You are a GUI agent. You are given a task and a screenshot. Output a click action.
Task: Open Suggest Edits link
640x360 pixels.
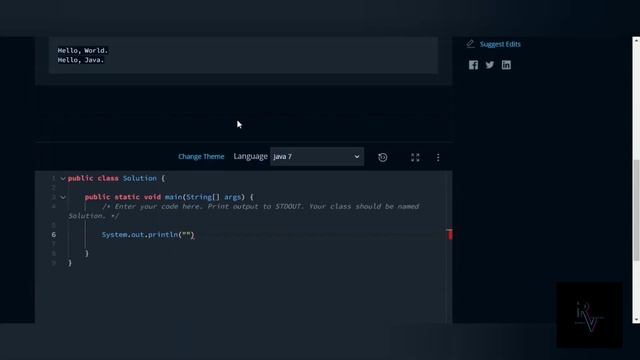(x=500, y=44)
